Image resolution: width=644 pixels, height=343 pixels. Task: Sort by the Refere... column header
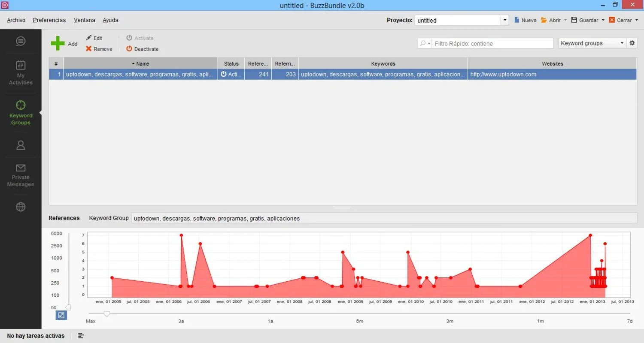[258, 63]
